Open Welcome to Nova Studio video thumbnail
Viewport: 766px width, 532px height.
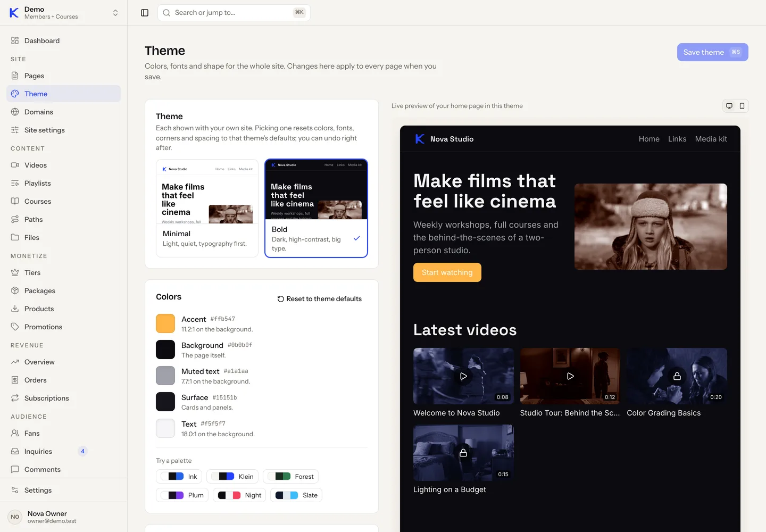(463, 376)
